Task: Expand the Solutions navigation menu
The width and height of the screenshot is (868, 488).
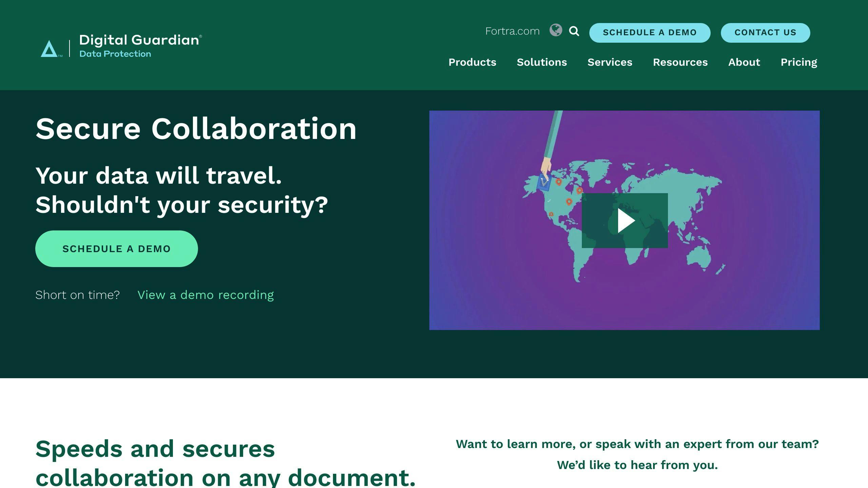Action: [x=542, y=62]
